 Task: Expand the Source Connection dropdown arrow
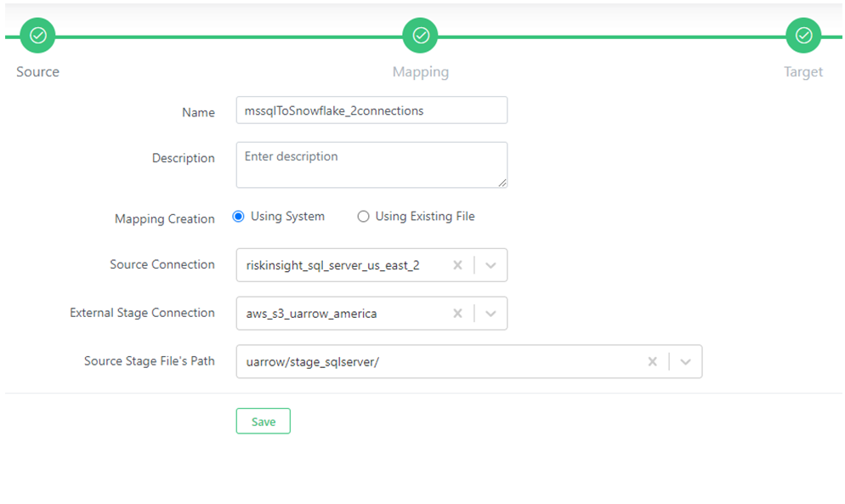tap(491, 265)
